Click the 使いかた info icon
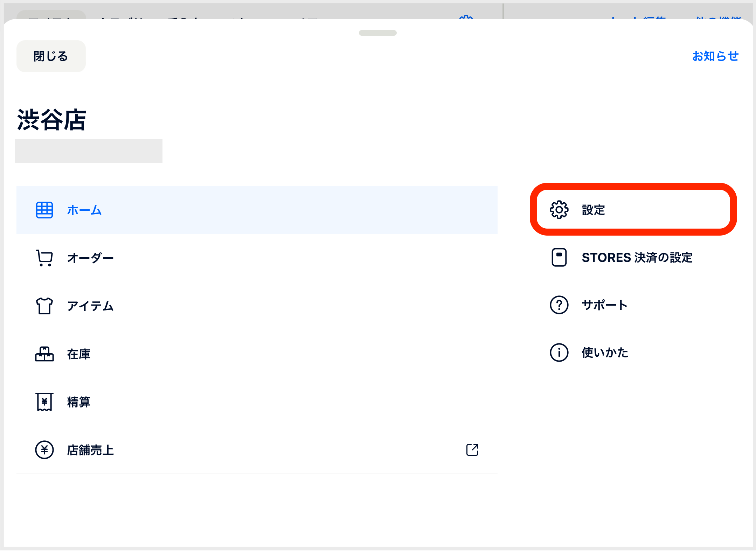The width and height of the screenshot is (756, 551). [559, 353]
